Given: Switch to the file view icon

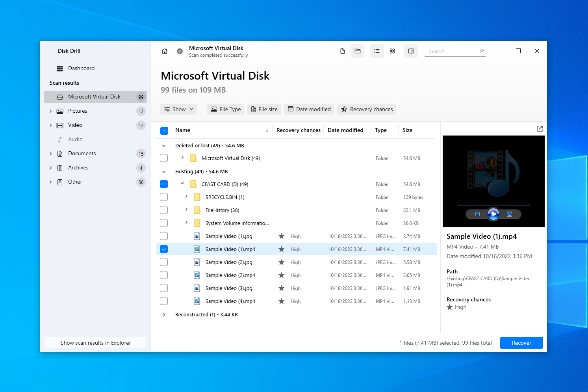Looking at the screenshot, I should pos(343,51).
